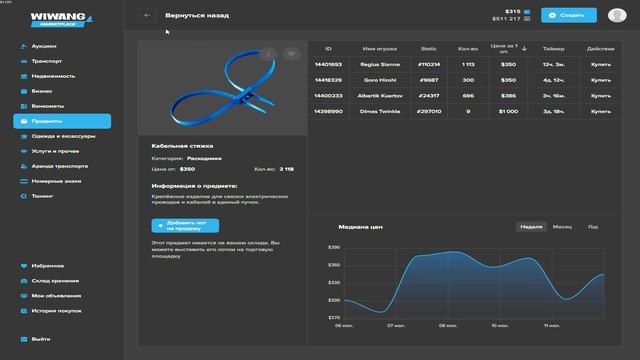Click the Мои объявления icon
This screenshot has width=640, height=360.
[x=24, y=296]
